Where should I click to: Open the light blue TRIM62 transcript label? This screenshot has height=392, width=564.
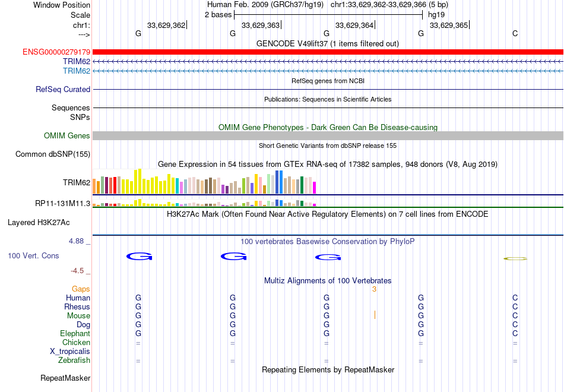click(76, 71)
